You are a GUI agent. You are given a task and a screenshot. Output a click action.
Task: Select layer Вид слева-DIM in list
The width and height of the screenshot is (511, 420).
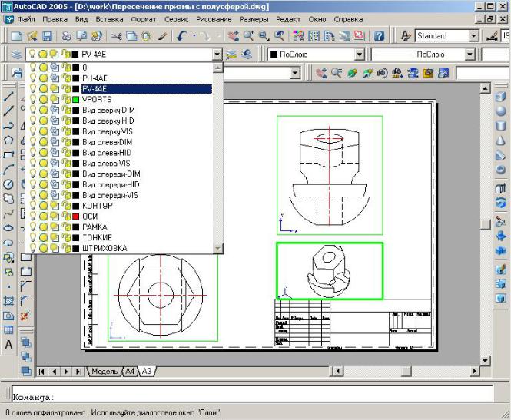(108, 142)
